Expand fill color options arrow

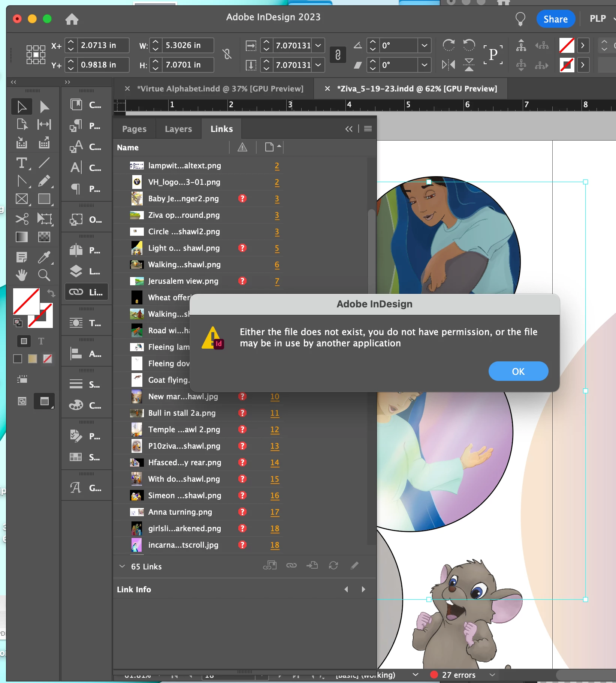582,45
